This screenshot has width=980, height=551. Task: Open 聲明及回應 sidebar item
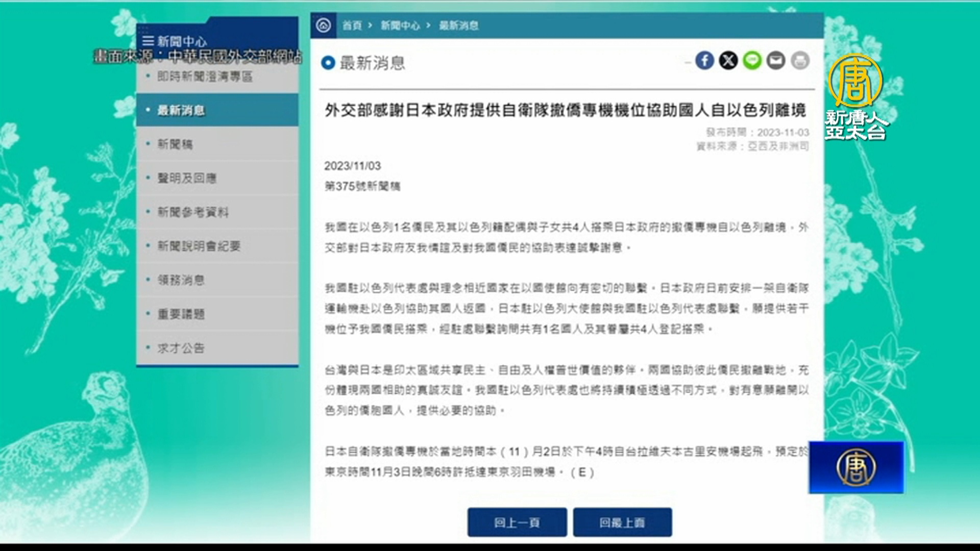tap(187, 178)
